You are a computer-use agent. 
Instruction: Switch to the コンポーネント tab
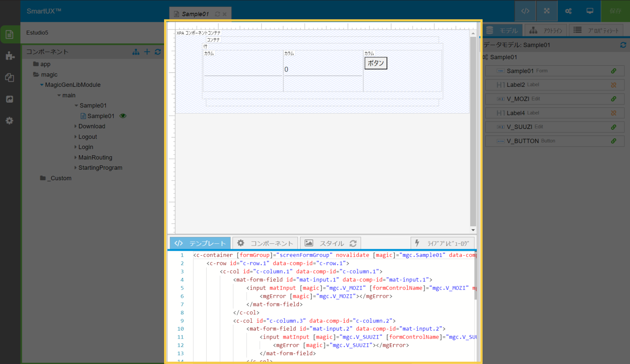pos(265,243)
